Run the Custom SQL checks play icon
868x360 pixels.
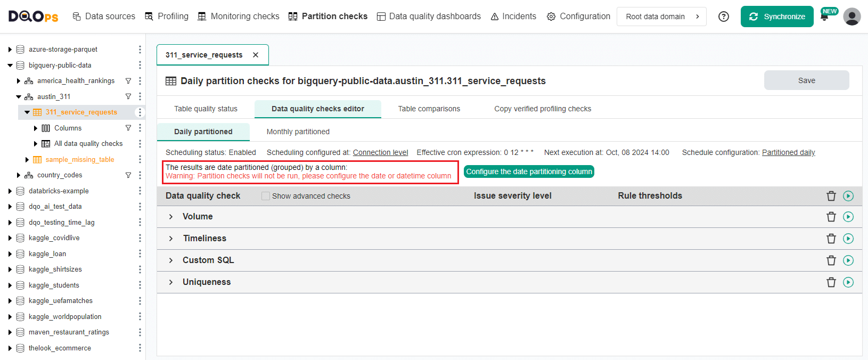click(848, 260)
